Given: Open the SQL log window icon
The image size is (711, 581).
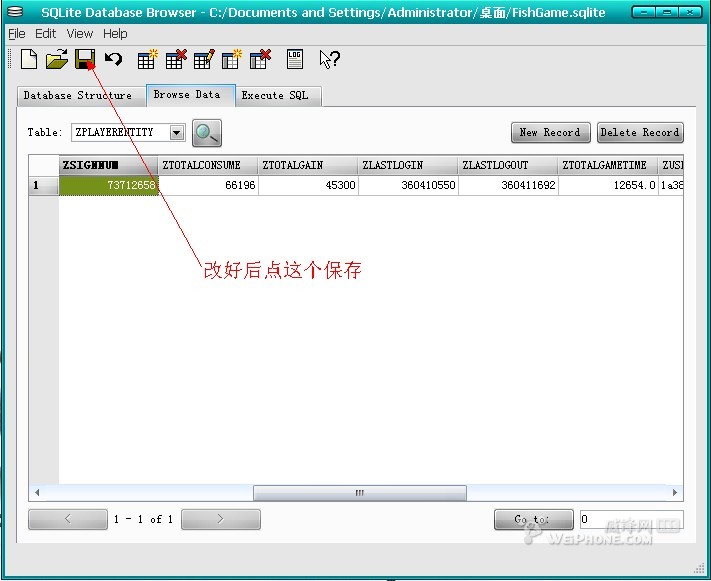Looking at the screenshot, I should coord(295,60).
